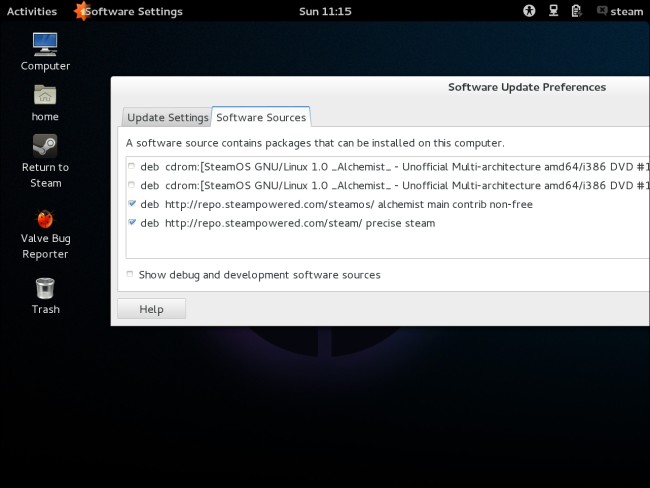The height and width of the screenshot is (488, 650).
Task: Click the Software Update Preferences title
Action: [527, 87]
